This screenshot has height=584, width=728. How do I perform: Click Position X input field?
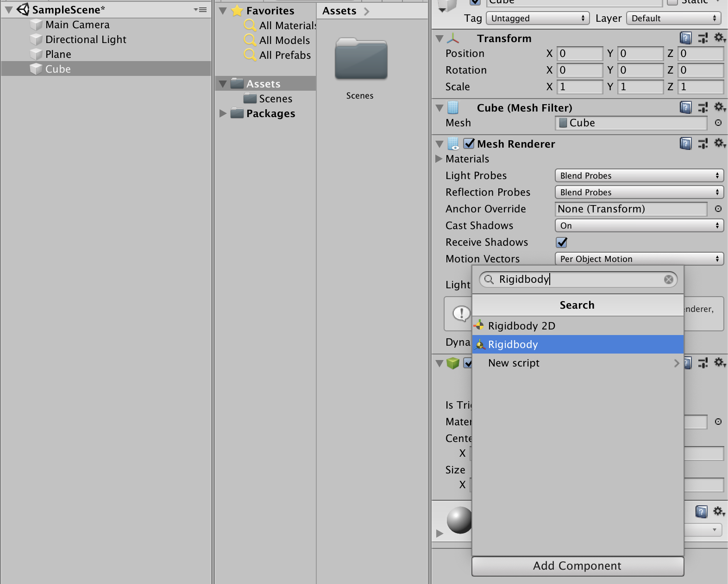coord(580,54)
